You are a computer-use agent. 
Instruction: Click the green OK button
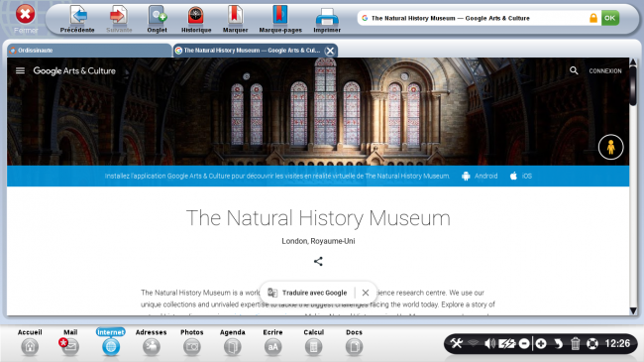point(610,18)
